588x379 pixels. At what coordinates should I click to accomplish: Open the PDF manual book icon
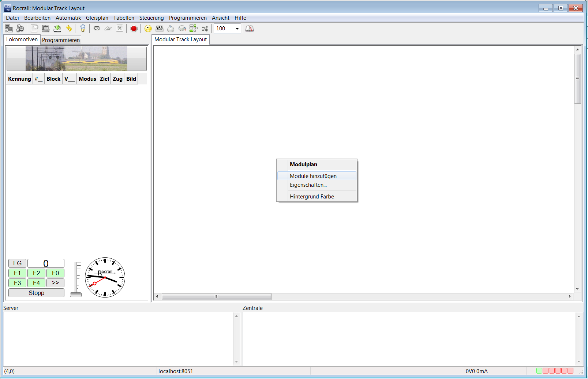pyautogui.click(x=250, y=29)
